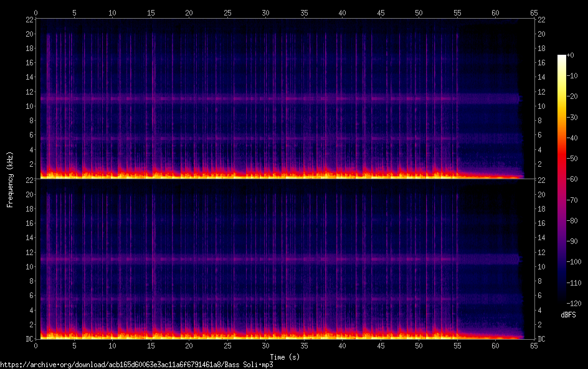Open the archive.org Bass Soli.mp3 link
Screen dimensions: 588x369
point(137,364)
